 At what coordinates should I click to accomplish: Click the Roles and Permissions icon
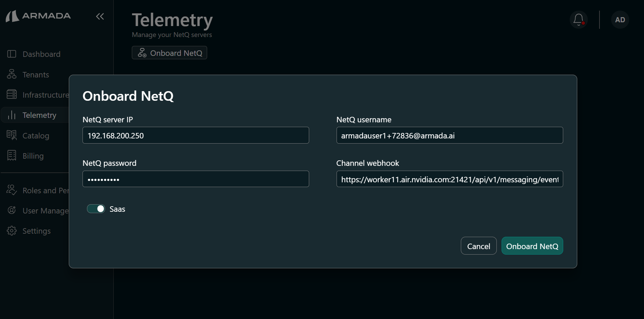click(x=12, y=190)
